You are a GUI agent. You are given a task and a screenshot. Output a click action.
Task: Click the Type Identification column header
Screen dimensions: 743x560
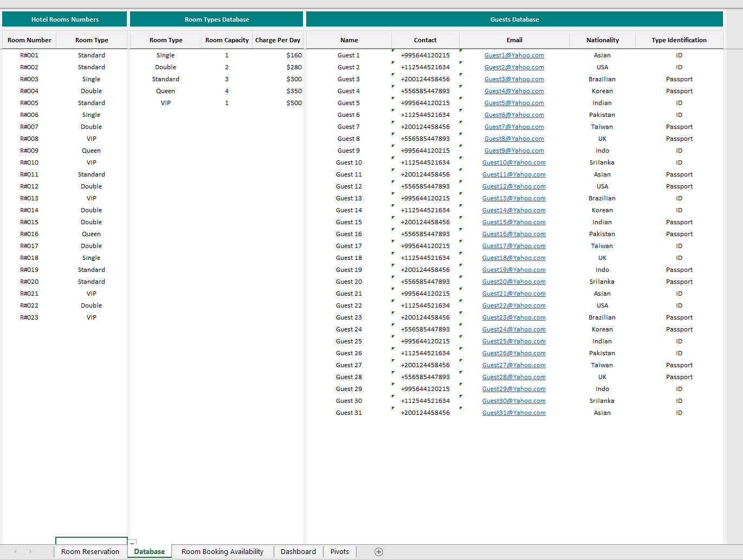coord(679,40)
